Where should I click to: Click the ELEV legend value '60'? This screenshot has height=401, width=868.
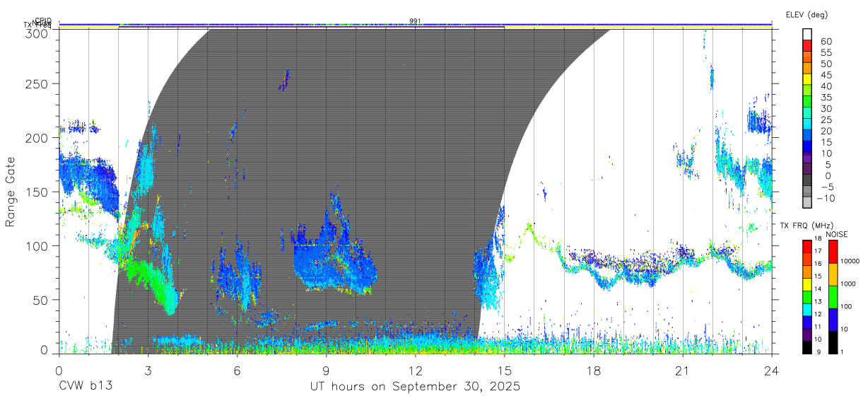827,42
